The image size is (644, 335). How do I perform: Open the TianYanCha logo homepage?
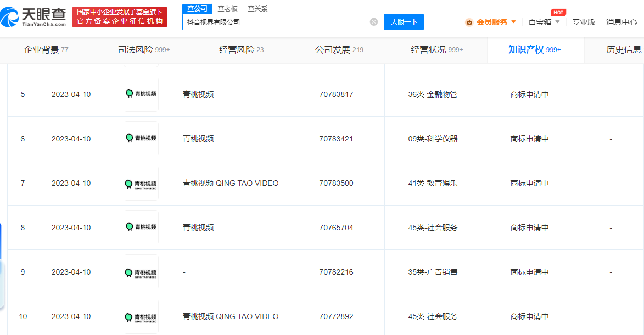click(33, 17)
